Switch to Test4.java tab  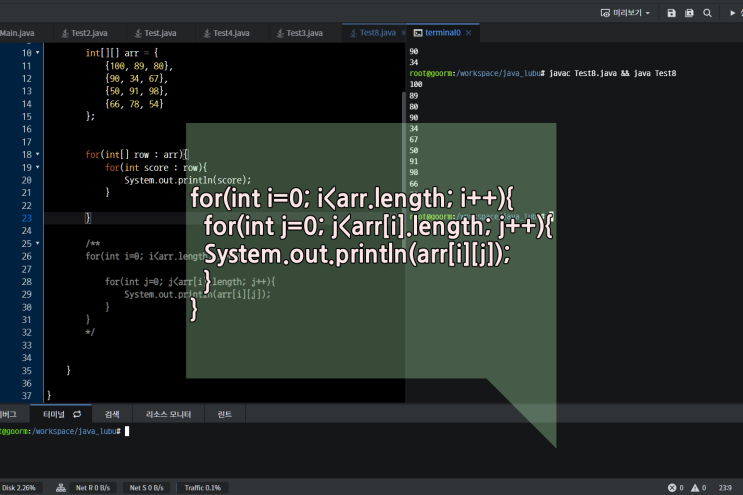pos(231,33)
